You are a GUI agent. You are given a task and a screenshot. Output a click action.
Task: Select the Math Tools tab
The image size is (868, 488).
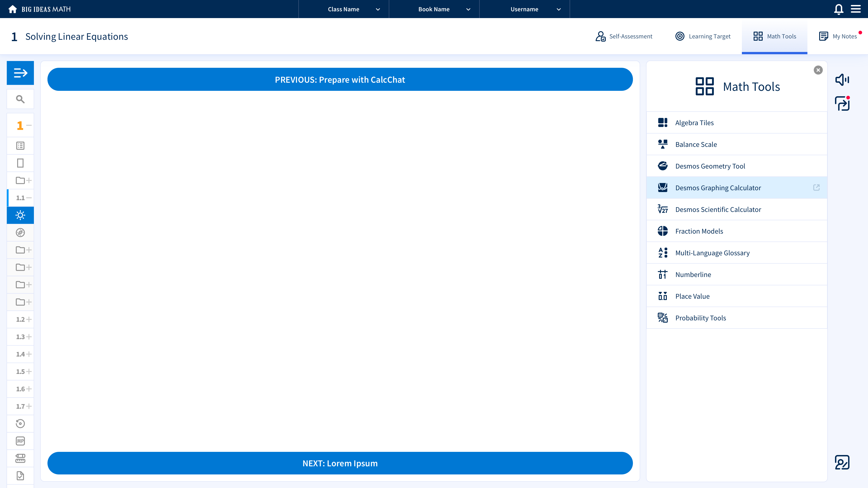point(774,36)
